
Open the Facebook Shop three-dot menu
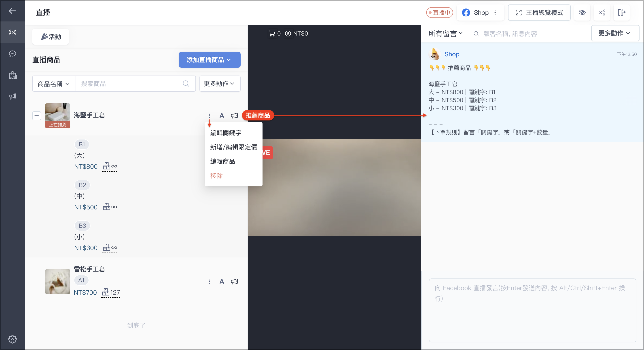(495, 13)
